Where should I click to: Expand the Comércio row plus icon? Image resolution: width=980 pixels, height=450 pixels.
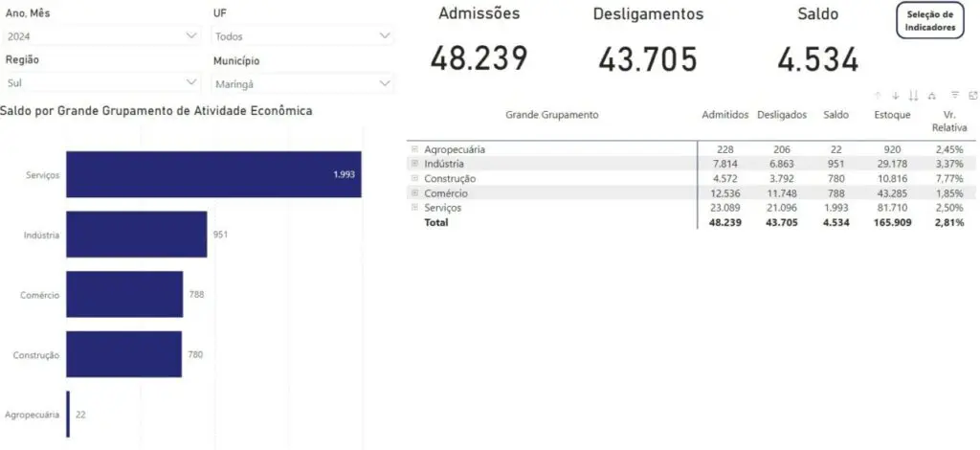click(x=414, y=193)
